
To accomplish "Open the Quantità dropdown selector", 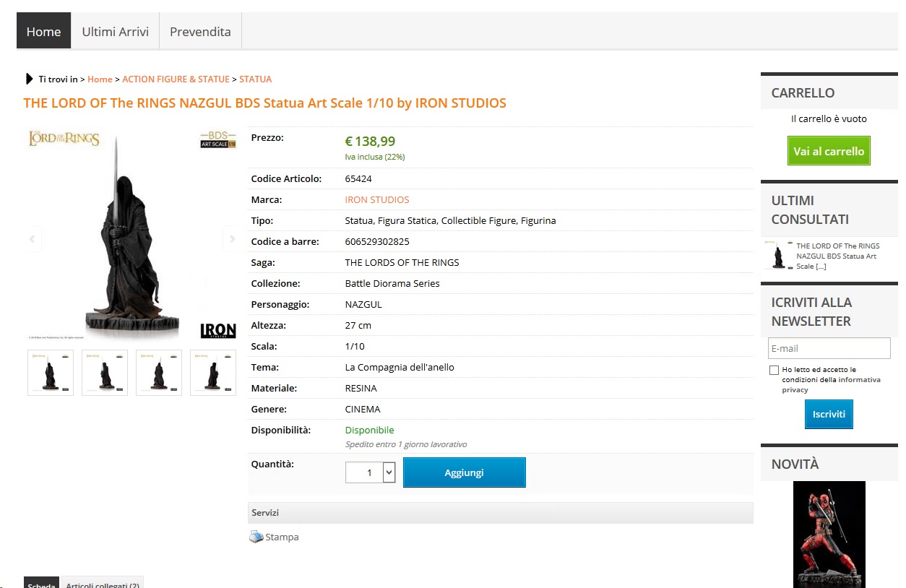I will coord(389,472).
